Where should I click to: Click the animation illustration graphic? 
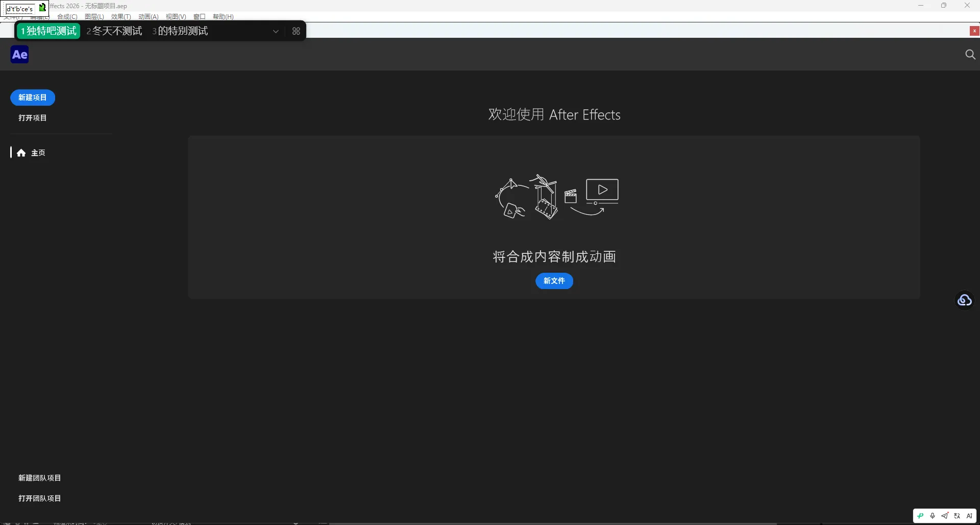pos(557,197)
